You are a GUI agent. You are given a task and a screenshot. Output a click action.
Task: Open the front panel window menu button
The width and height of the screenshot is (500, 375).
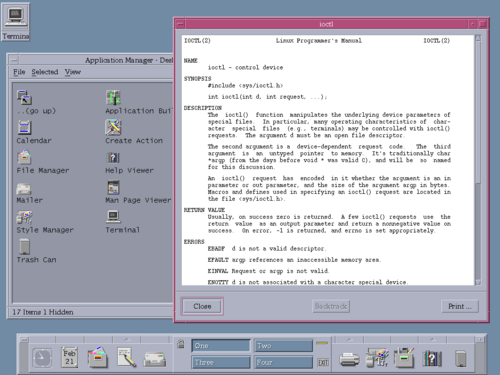[24, 340]
